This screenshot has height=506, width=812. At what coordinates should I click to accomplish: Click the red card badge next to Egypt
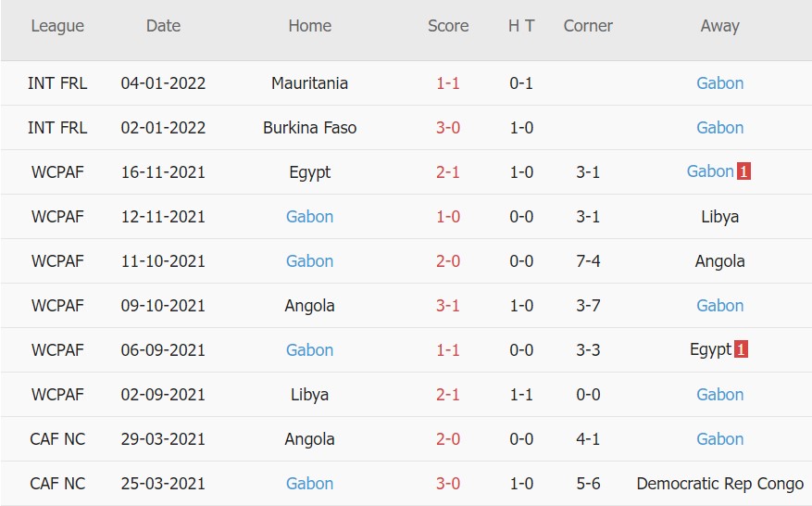point(741,349)
